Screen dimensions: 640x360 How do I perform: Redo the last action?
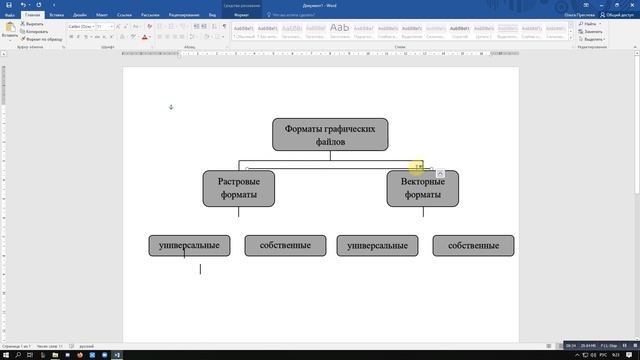pos(39,5)
